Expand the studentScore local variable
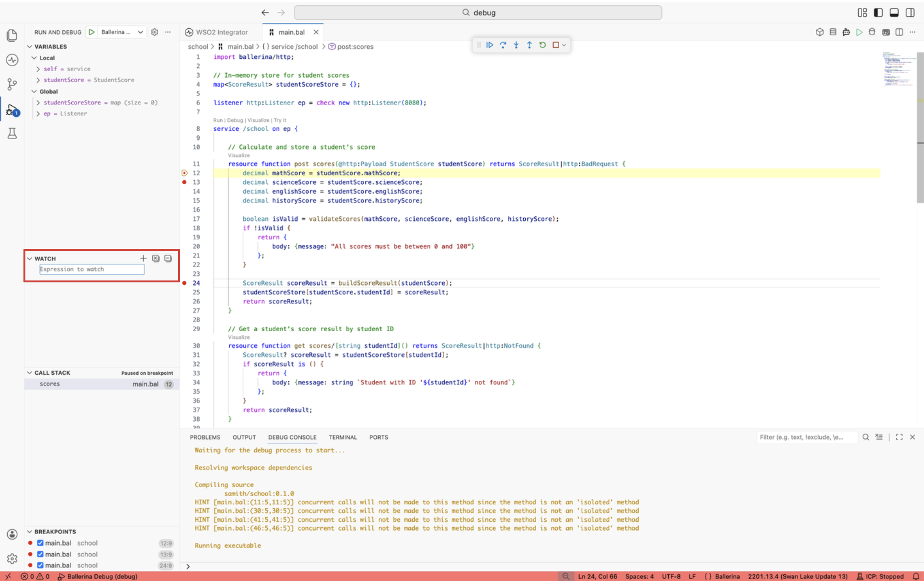 [x=38, y=80]
